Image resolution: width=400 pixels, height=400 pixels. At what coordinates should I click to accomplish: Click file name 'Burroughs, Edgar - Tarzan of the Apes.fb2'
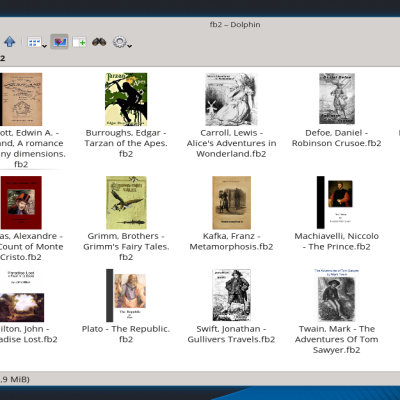tap(126, 143)
